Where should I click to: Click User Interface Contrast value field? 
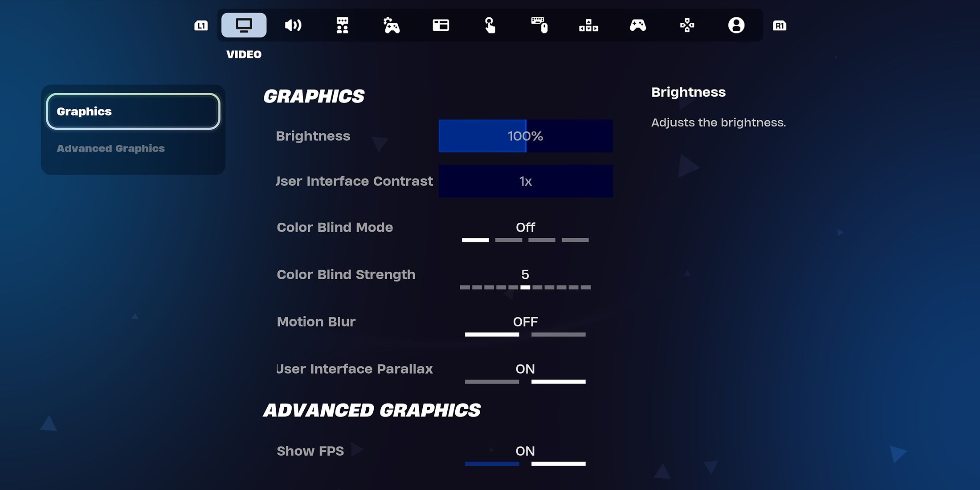(x=525, y=181)
